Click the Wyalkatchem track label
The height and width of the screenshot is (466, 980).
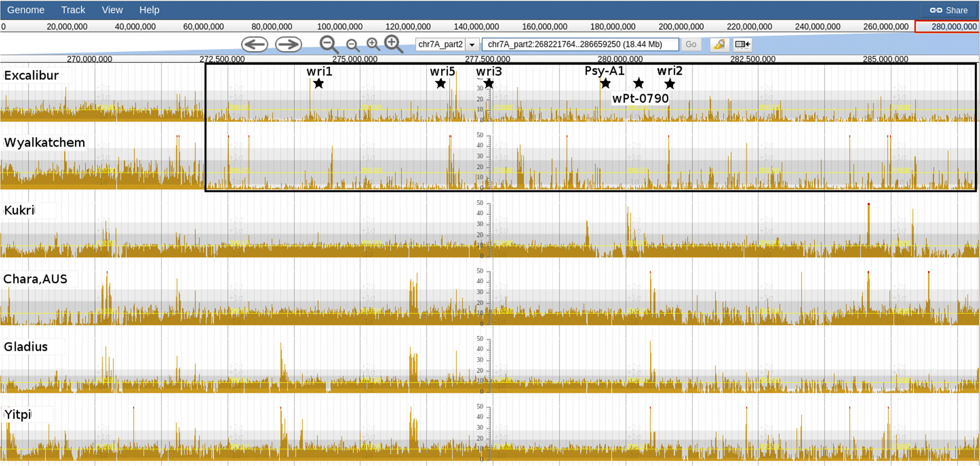[x=44, y=143]
